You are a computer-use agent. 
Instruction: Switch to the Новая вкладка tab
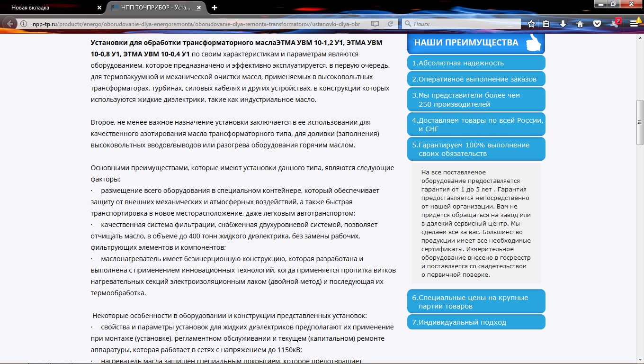[53, 8]
